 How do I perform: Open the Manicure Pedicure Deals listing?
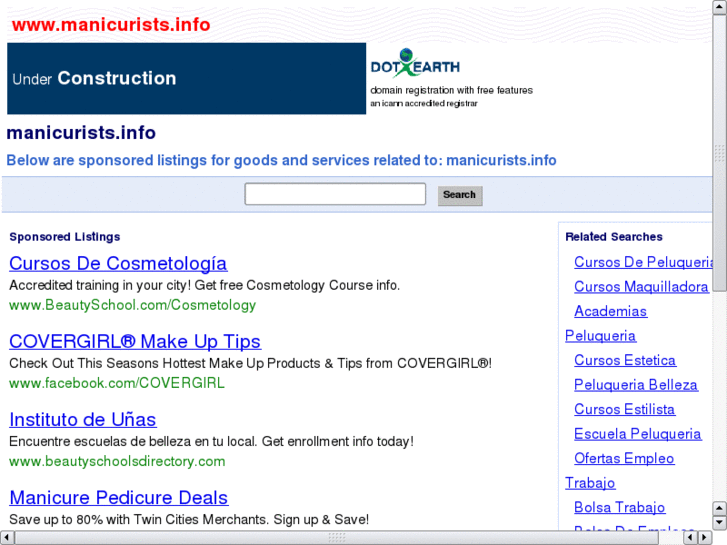[x=119, y=498]
